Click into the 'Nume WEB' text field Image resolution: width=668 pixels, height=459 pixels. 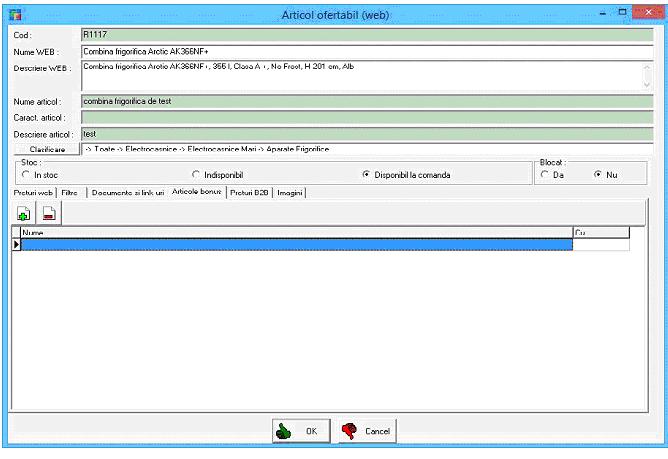(x=366, y=51)
